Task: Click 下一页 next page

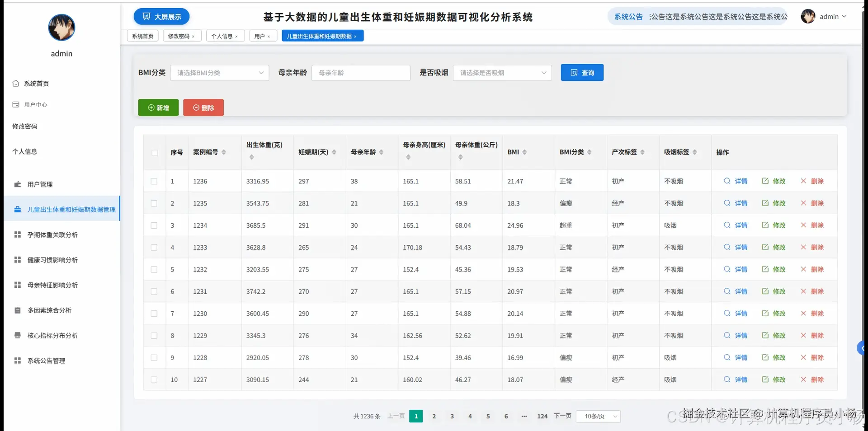Action: pyautogui.click(x=562, y=416)
